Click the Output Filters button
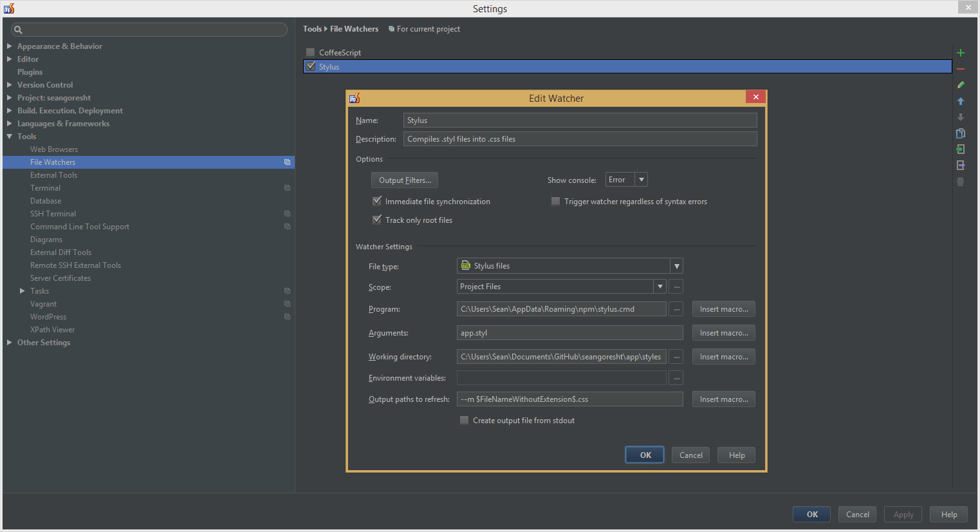The width and height of the screenshot is (980, 532). (x=405, y=180)
